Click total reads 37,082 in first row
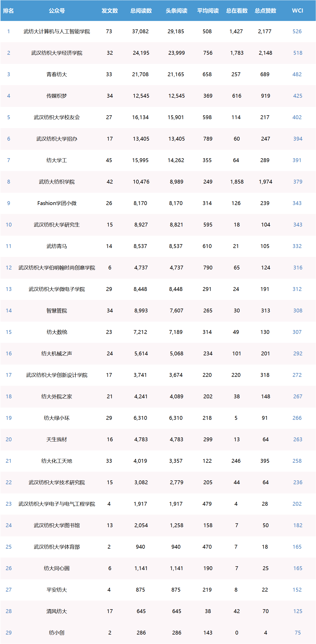Screen dimensions: 316x644 (140, 31)
